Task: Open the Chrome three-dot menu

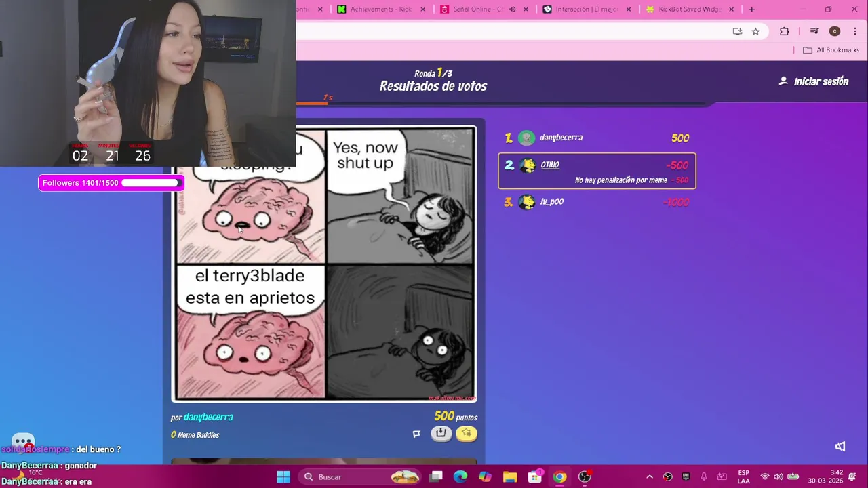Action: click(x=854, y=31)
